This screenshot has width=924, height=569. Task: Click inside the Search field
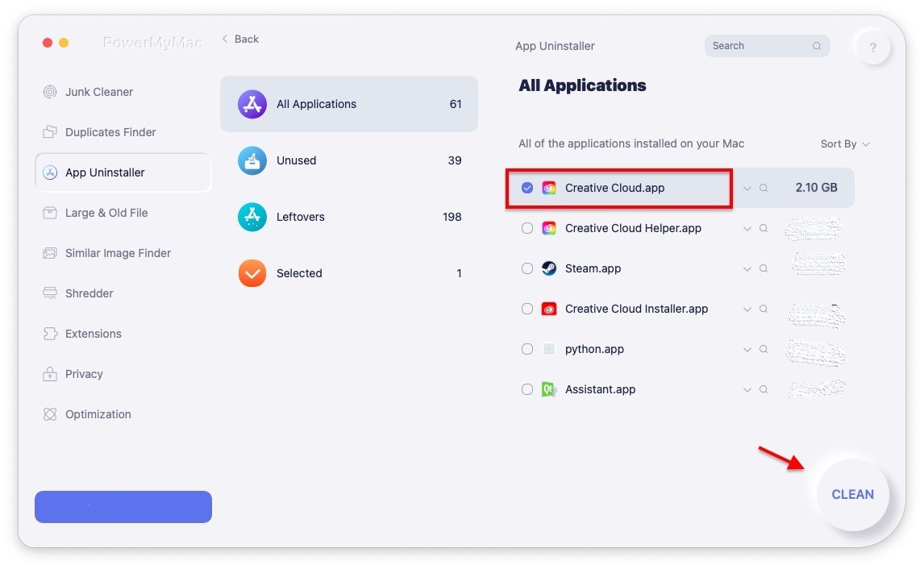tap(761, 46)
